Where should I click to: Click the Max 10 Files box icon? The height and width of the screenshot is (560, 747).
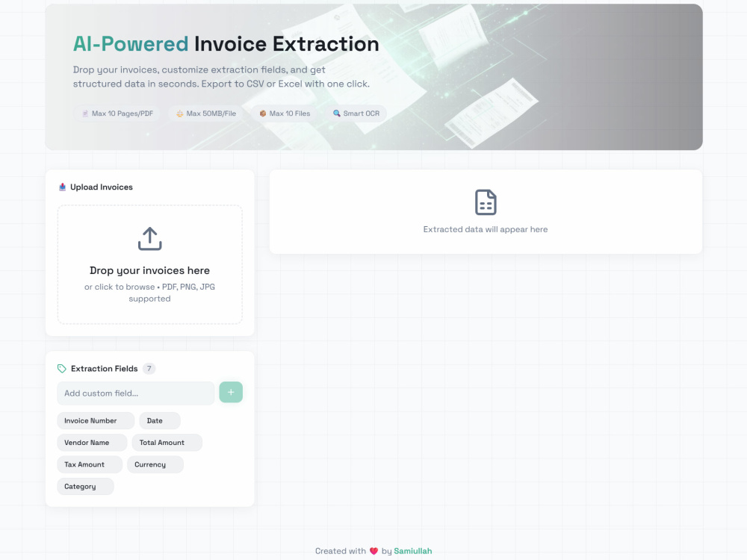tap(262, 113)
